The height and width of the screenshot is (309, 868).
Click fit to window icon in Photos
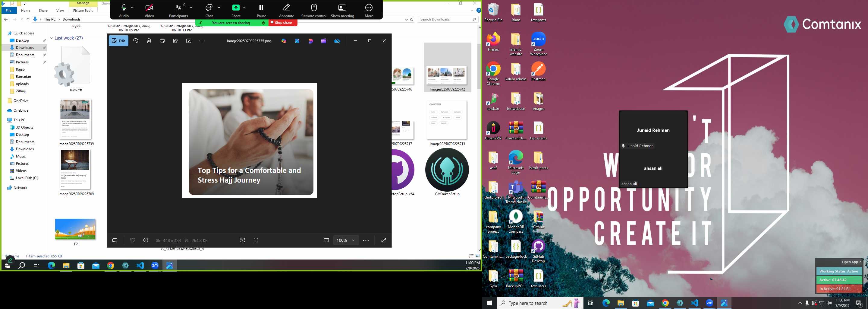326,240
